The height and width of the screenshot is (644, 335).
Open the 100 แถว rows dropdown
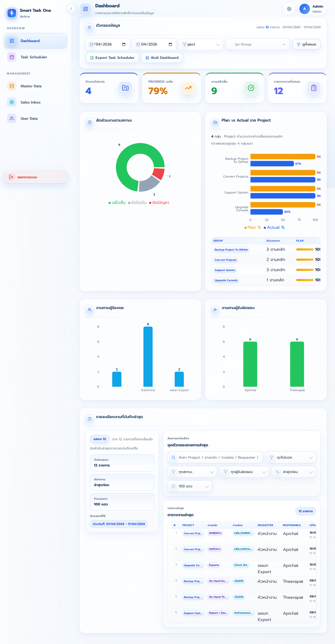tap(190, 486)
